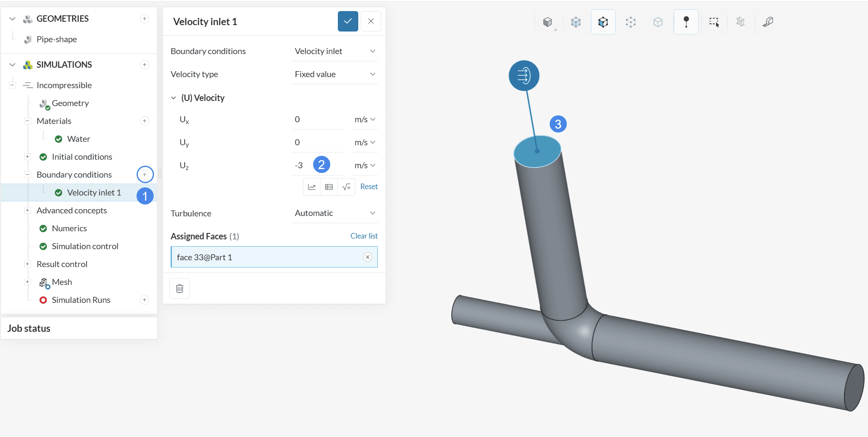868x437 pixels.
Task: Toggle the volume selection mode cube icon
Action: 576,22
